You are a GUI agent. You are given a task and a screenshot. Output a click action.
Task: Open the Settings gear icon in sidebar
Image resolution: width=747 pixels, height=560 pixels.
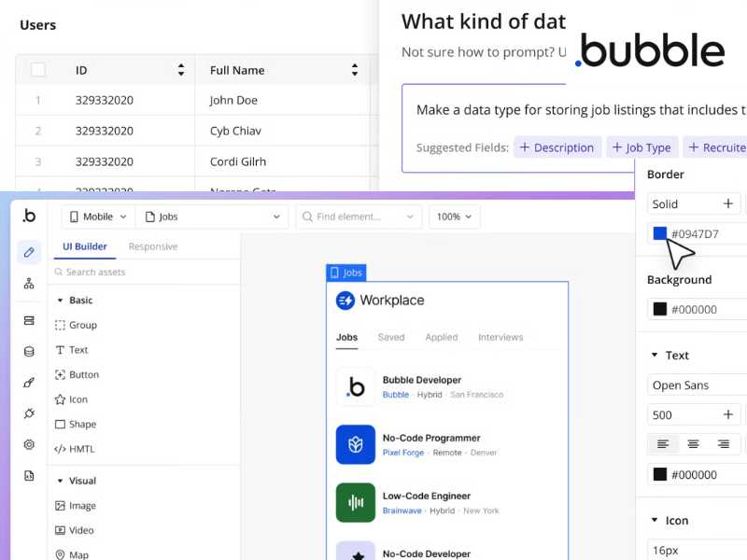point(29,445)
